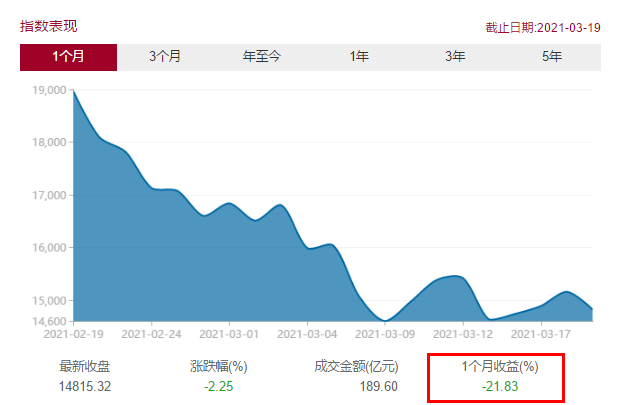Open the 5年 performance tab

tap(552, 57)
